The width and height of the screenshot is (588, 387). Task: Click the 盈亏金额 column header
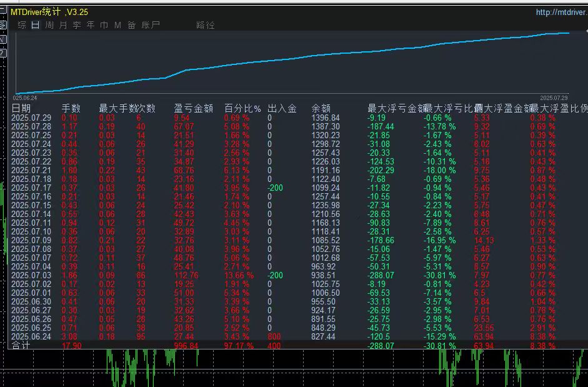click(x=194, y=109)
